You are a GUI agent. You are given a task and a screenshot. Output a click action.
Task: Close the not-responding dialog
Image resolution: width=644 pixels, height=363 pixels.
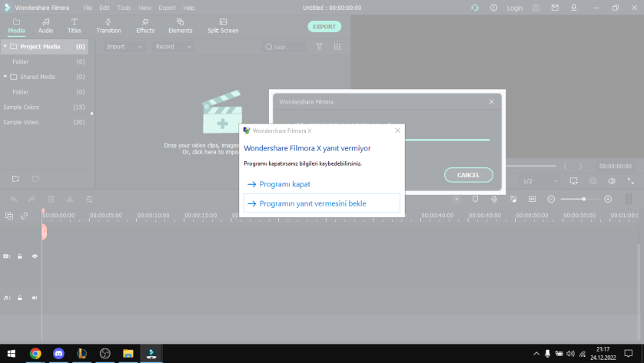pos(397,130)
